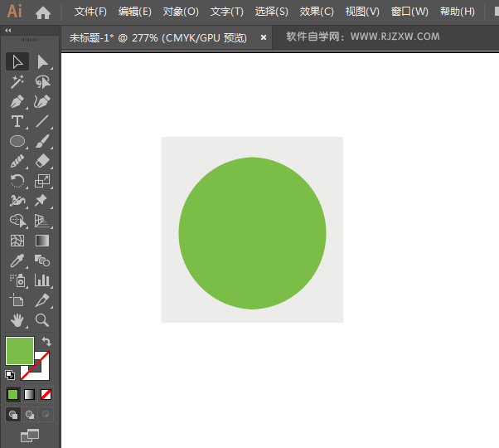Select the Rotate tool

tap(17, 181)
